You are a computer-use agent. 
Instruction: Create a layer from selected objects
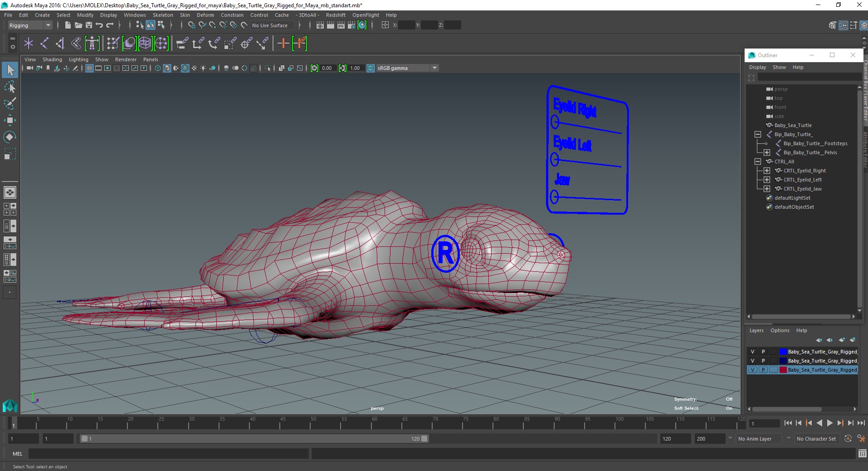coord(853,340)
